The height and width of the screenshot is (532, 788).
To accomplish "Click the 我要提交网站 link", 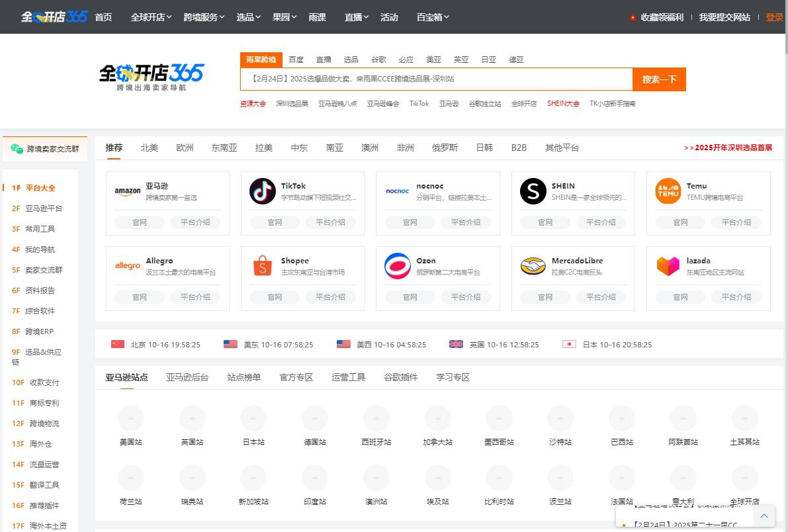I will (x=724, y=17).
